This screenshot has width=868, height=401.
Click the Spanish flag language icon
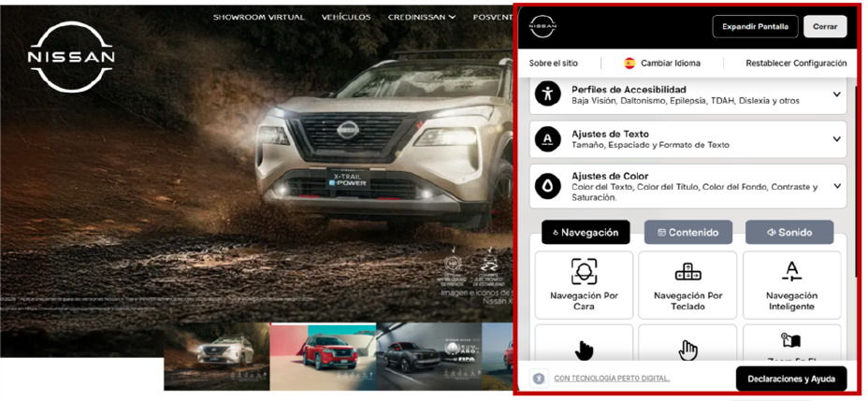tap(629, 63)
